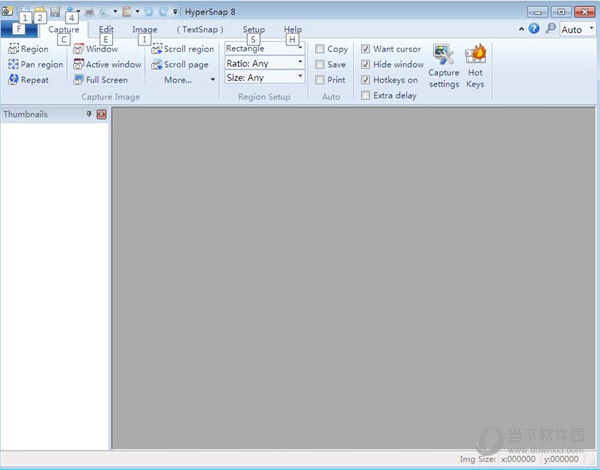The image size is (600, 470).
Task: Click the Copy icon in the quick access toolbar
Action: (x=104, y=12)
